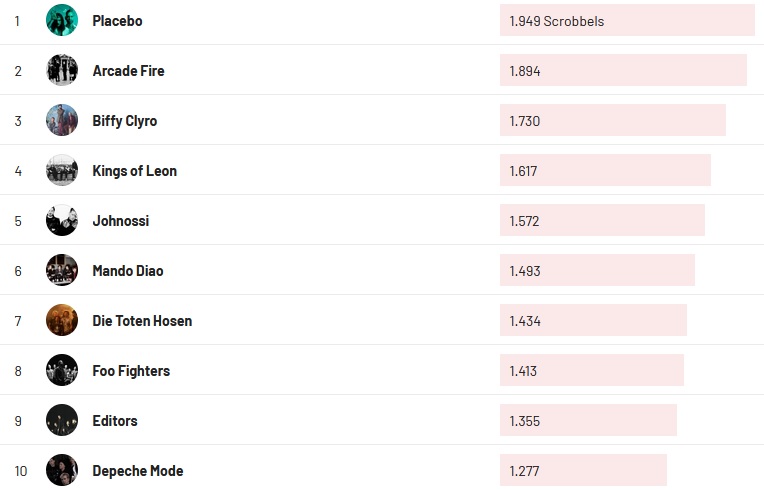Click Depeche Mode's 1.277 scrobble bar
Image resolution: width=764 pixels, height=490 pixels.
tap(583, 470)
